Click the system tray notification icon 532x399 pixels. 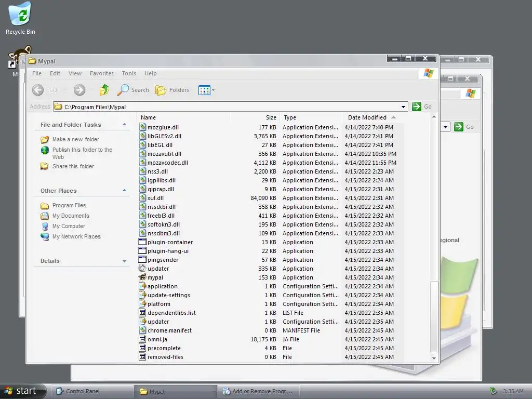click(x=493, y=391)
